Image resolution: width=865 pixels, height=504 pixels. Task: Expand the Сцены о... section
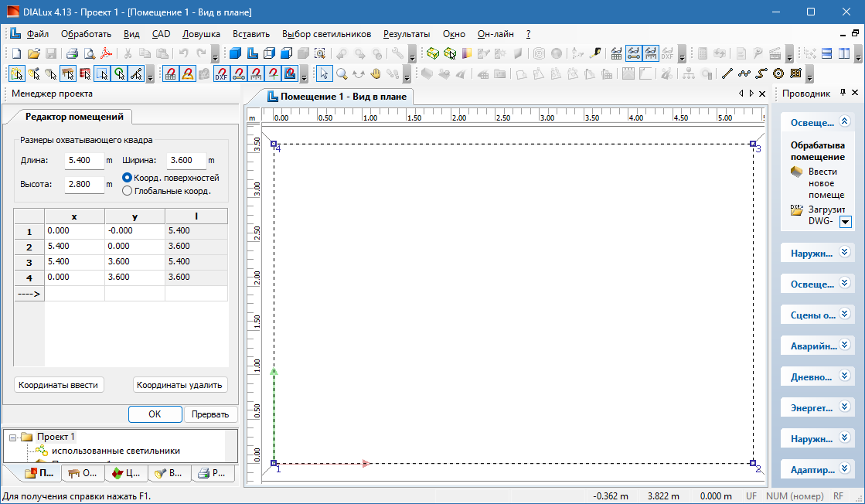[x=845, y=314]
